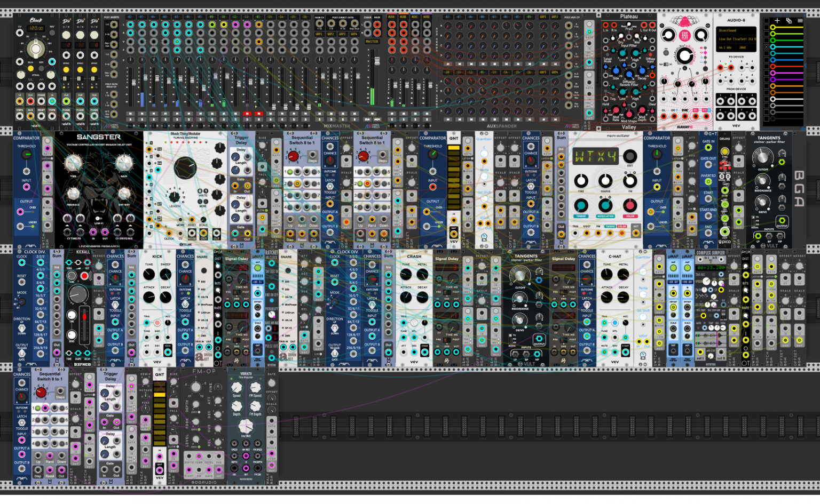820x504 pixels.
Task: Toggle the Sangster LOW-FI switch
Action: (x=99, y=218)
